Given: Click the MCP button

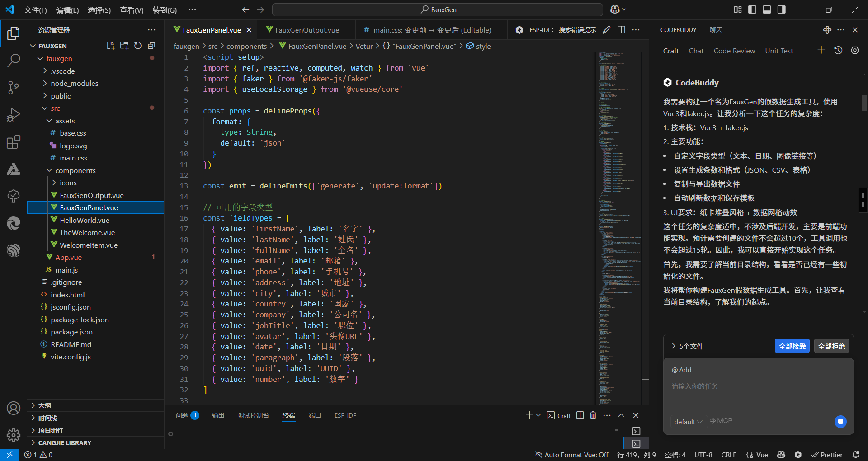Looking at the screenshot, I should [721, 421].
